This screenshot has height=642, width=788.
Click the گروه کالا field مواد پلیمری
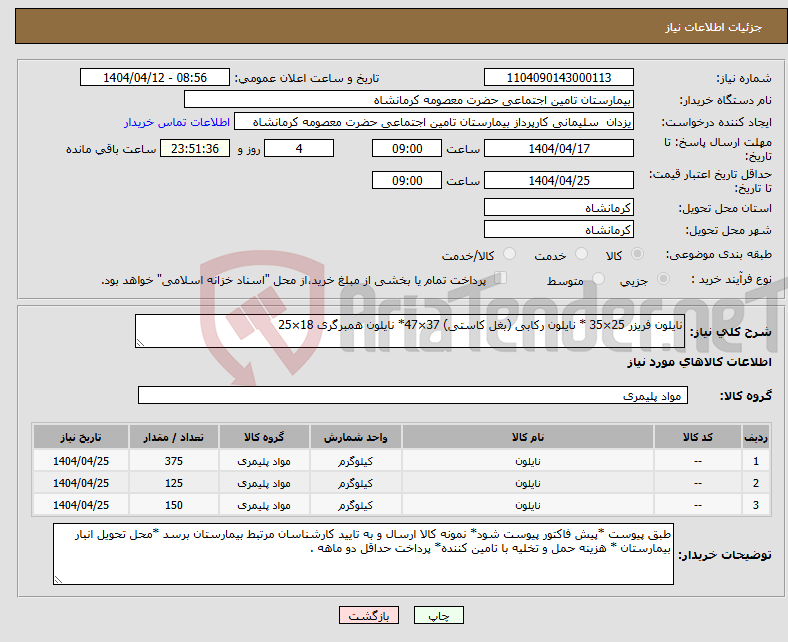coord(413,395)
